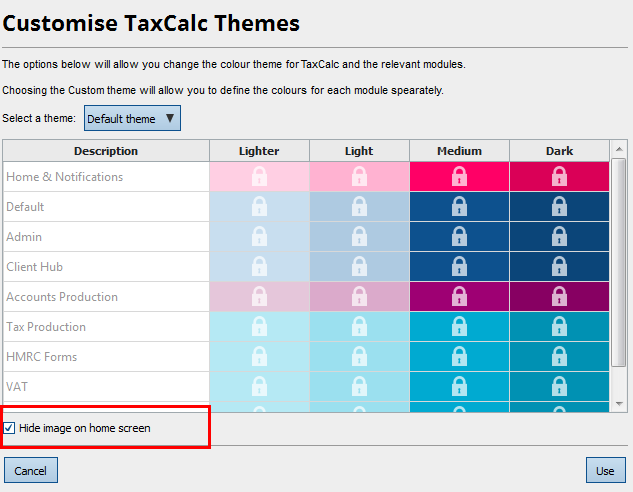Click the Client Hub Lighter lock icon
Viewport: 633px width, 492px height.
259,266
